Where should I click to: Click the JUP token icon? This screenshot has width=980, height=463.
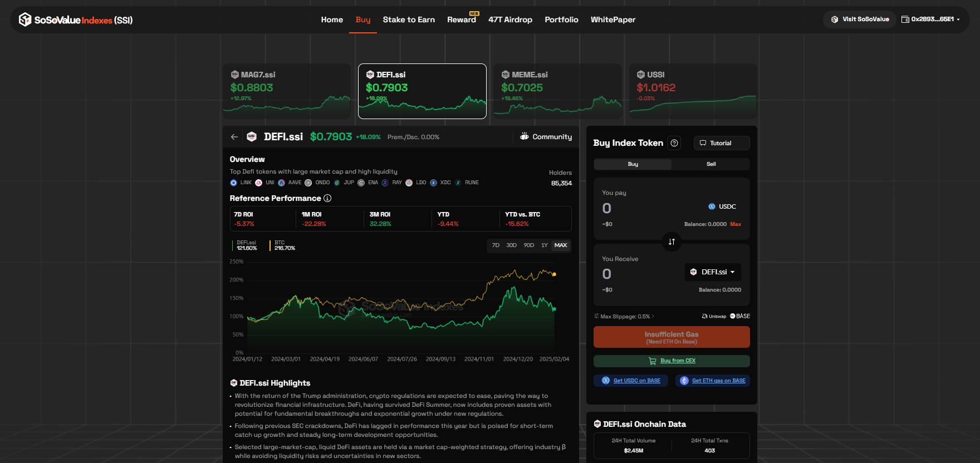coord(337,183)
